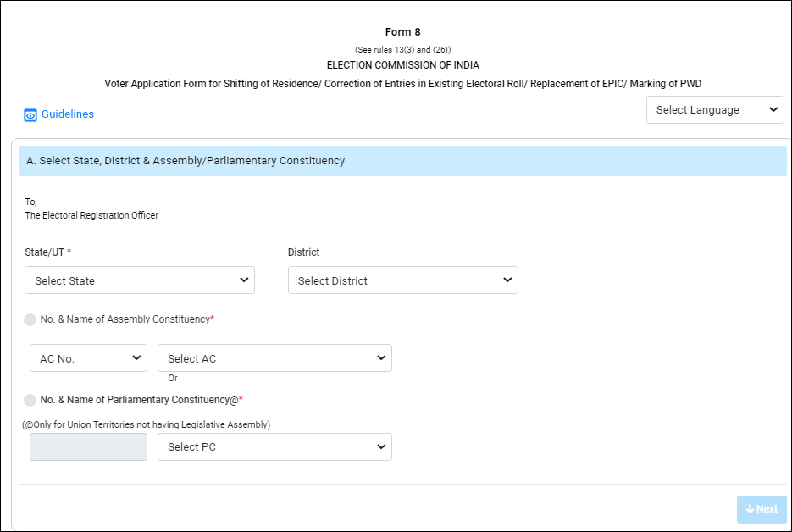
Task: Click section A Select State, District header
Action: (x=186, y=161)
